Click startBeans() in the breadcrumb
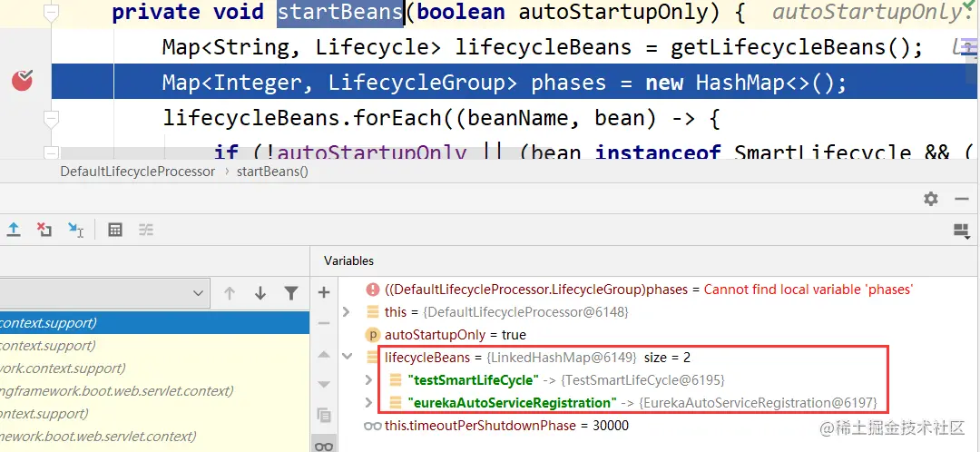This screenshot has width=980, height=452. pyautogui.click(x=272, y=172)
